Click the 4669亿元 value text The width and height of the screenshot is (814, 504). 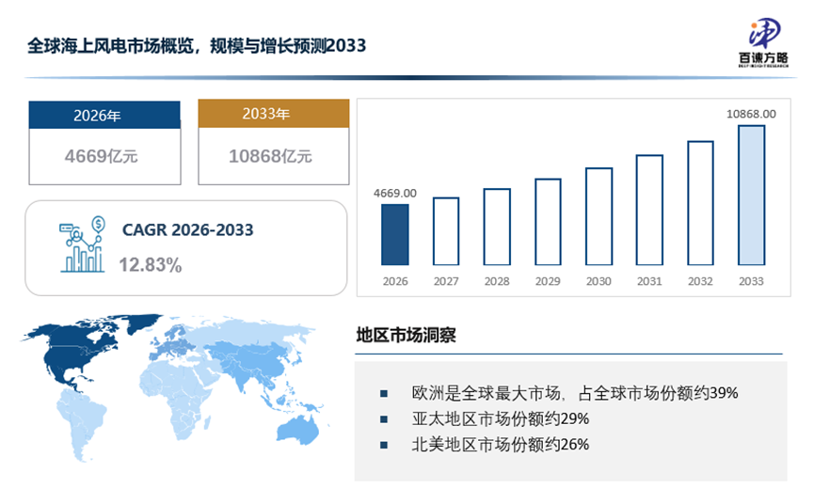point(102,156)
